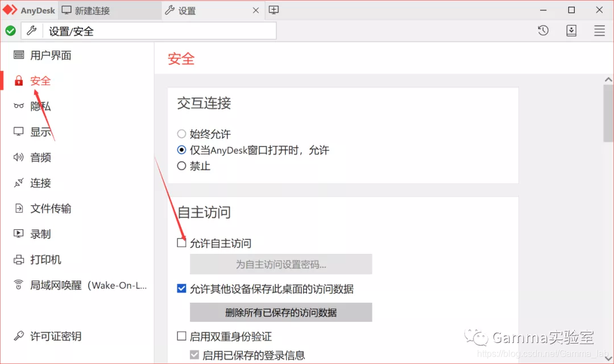The height and width of the screenshot is (364, 614).
Task: Open the 录制 recording settings
Action: click(x=40, y=234)
